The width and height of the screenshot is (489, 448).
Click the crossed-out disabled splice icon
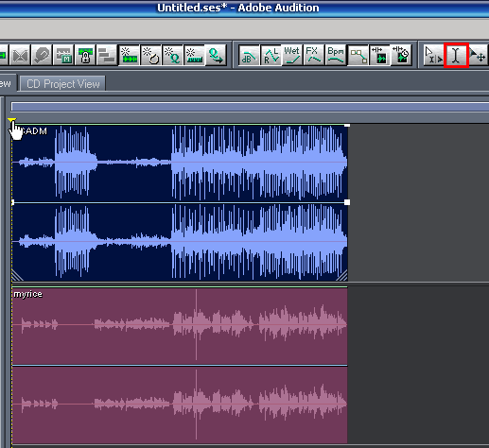(x=20, y=55)
